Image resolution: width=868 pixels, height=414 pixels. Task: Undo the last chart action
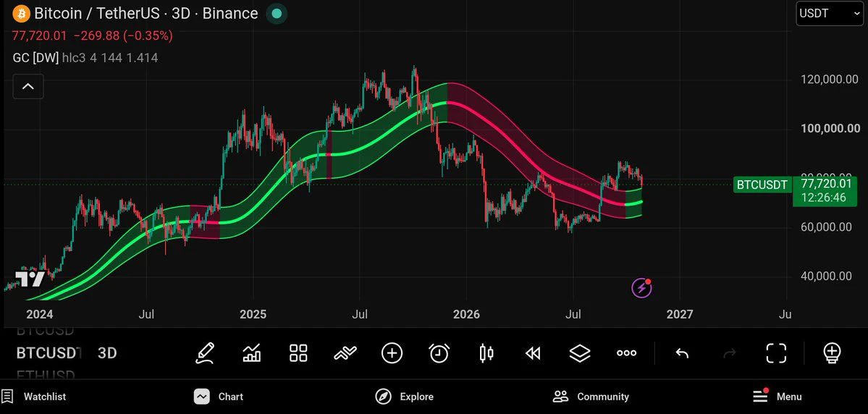click(682, 352)
